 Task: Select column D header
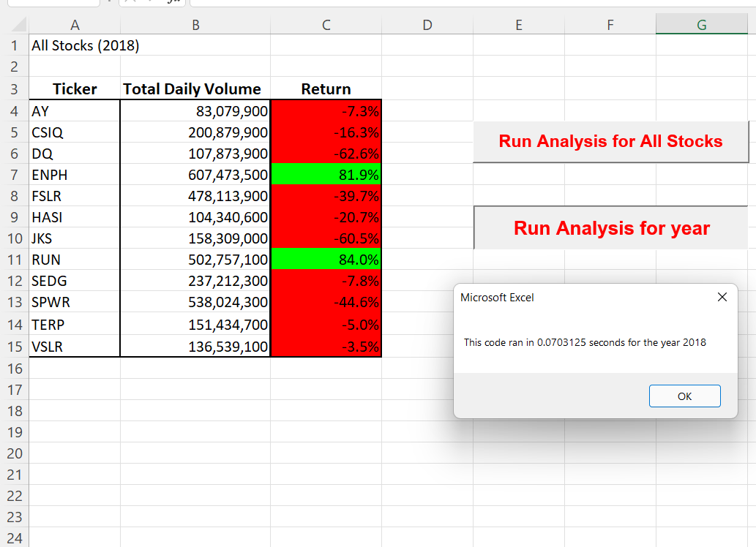coord(427,25)
